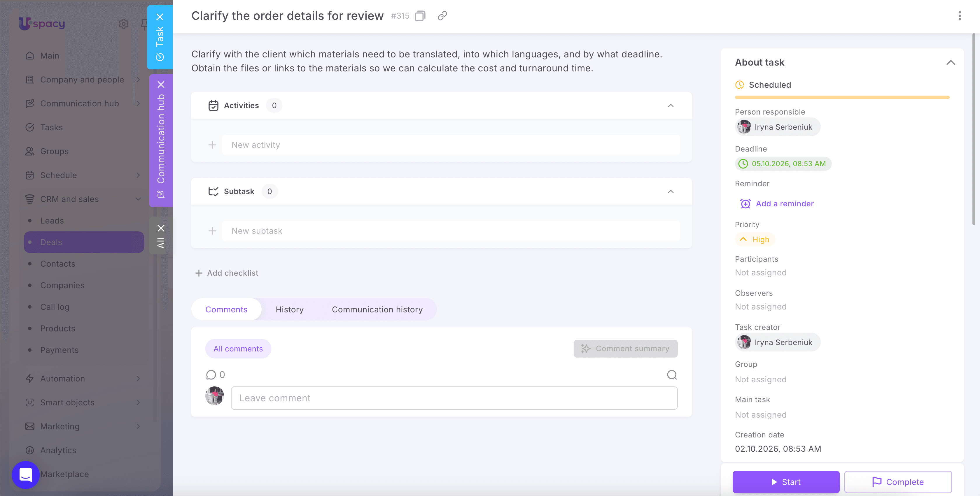This screenshot has height=496, width=980.
Task: Click the page vertical scrollbar
Action: [x=974, y=129]
